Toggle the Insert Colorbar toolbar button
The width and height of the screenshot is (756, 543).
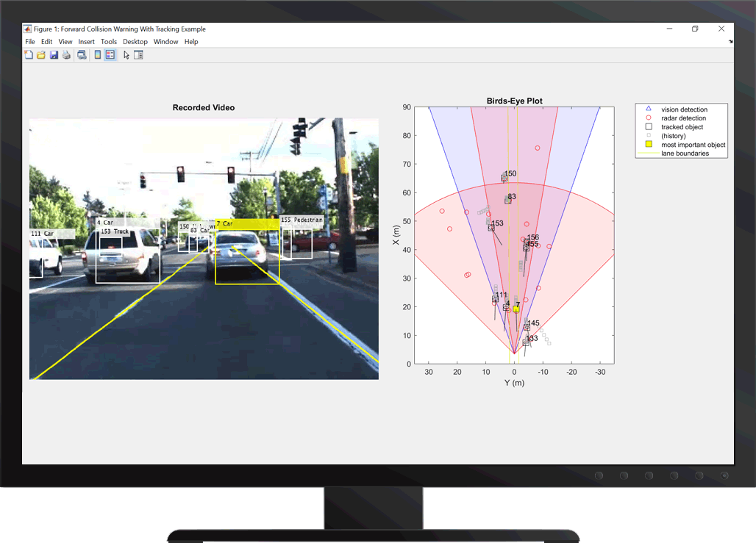[x=98, y=55]
